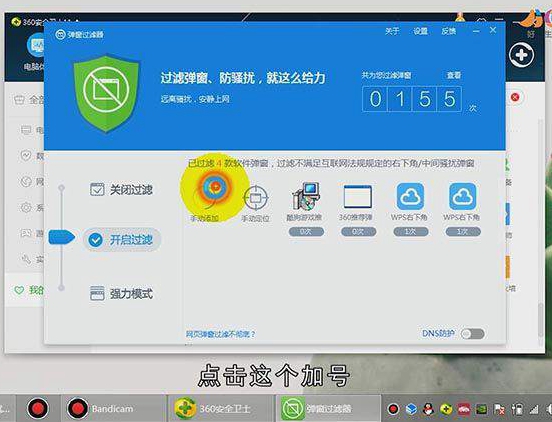The width and height of the screenshot is (552, 422).
Task: Open the 360推荐弹 window icon
Action: pyautogui.click(x=357, y=197)
